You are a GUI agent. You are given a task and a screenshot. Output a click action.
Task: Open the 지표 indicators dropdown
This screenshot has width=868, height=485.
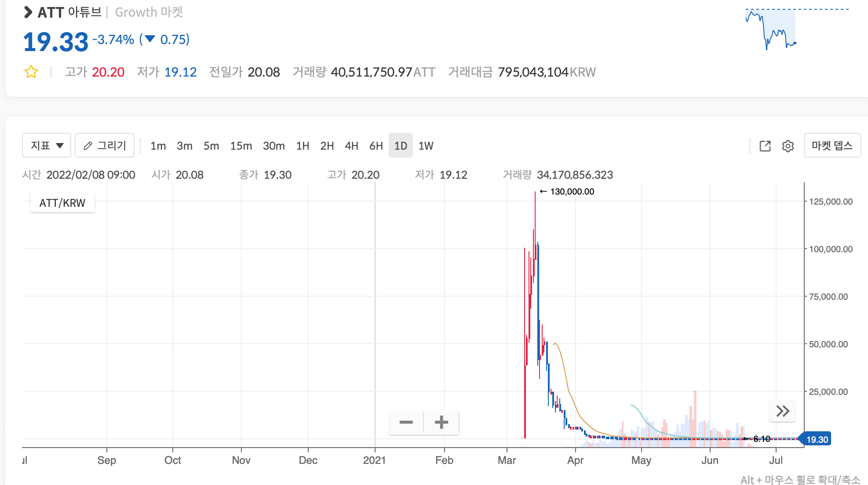pyautogui.click(x=47, y=145)
